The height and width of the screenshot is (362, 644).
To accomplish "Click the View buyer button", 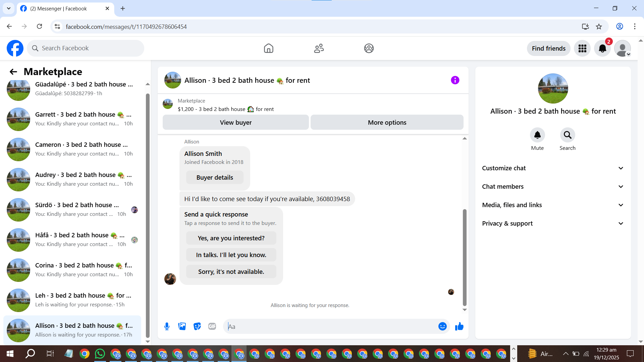I will click(x=235, y=122).
